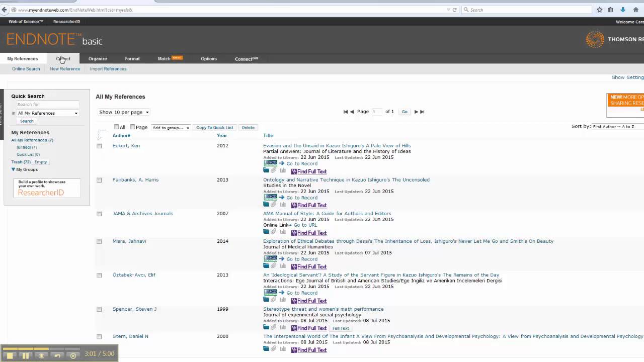Click Find Full Text for Eckert reference
Viewport: 644px width, 362px height.
pos(309,171)
